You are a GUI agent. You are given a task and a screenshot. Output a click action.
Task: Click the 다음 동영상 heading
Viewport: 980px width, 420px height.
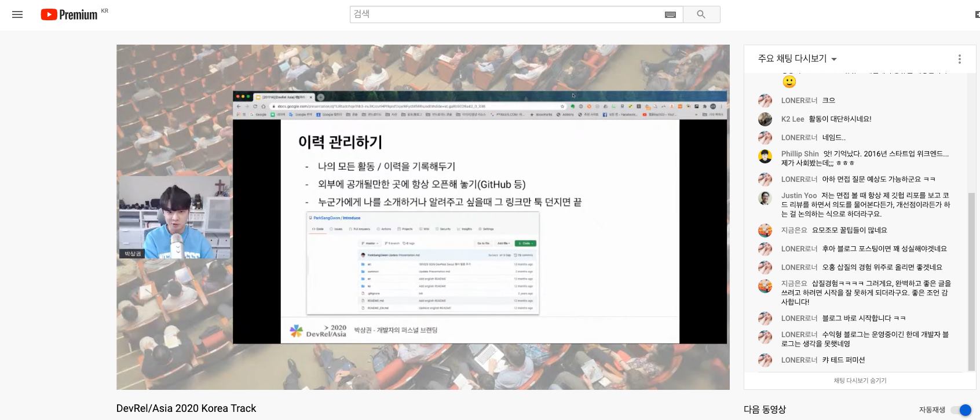pyautogui.click(x=765, y=410)
